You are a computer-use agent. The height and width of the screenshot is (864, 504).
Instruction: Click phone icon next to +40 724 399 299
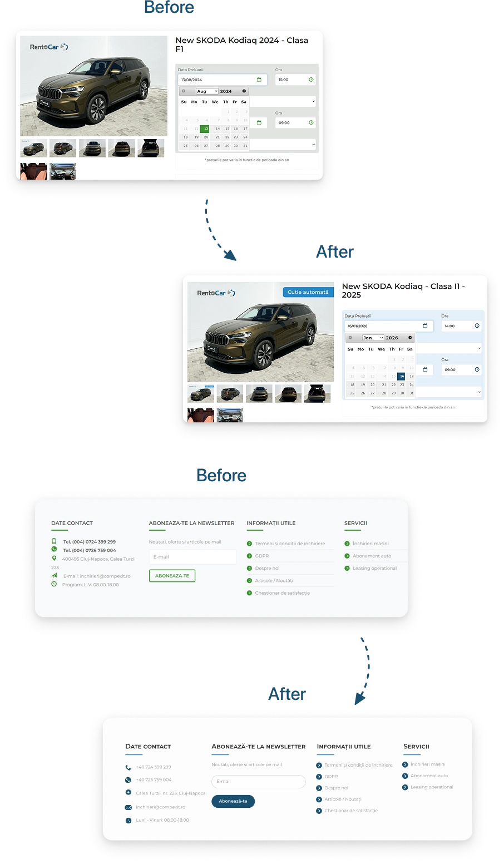point(128,767)
